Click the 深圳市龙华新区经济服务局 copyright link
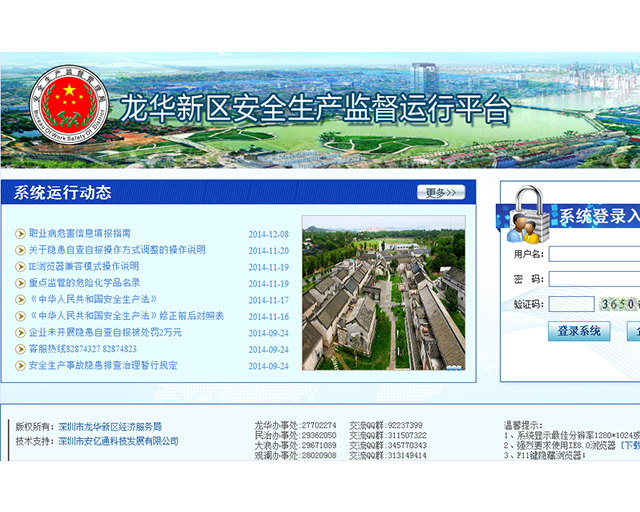This screenshot has width=640, height=512. click(110, 427)
